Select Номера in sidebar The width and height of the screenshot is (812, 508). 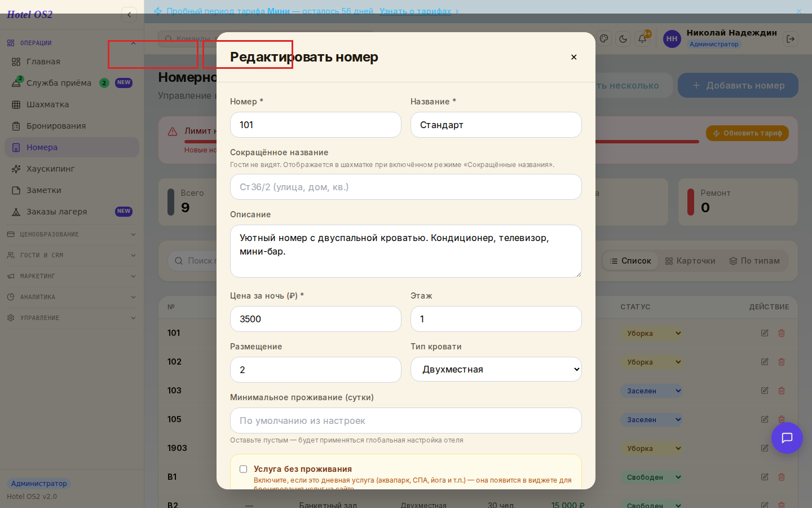pyautogui.click(x=72, y=147)
